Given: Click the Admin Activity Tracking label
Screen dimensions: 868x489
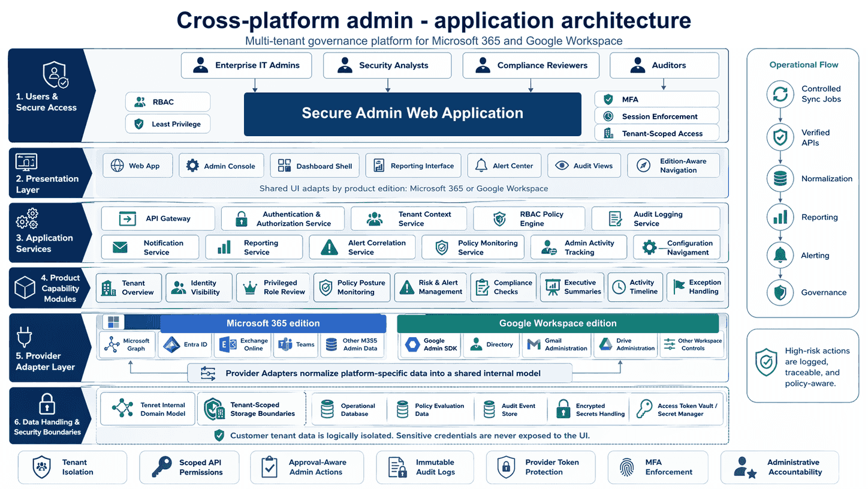Looking at the screenshot, I should tap(589, 247).
